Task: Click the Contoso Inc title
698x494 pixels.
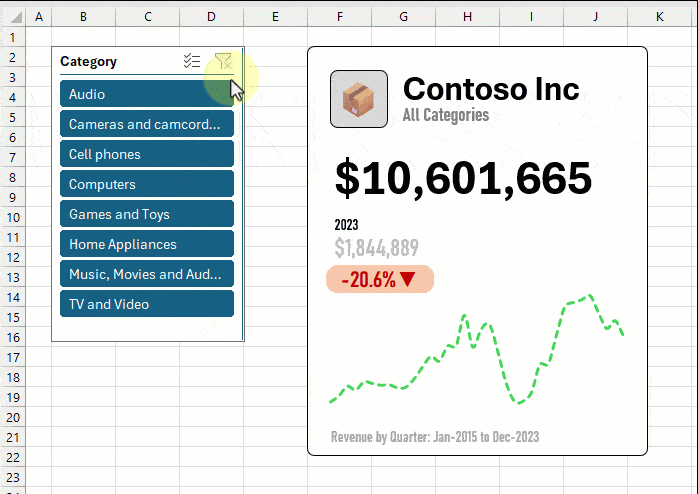Action: click(x=491, y=89)
